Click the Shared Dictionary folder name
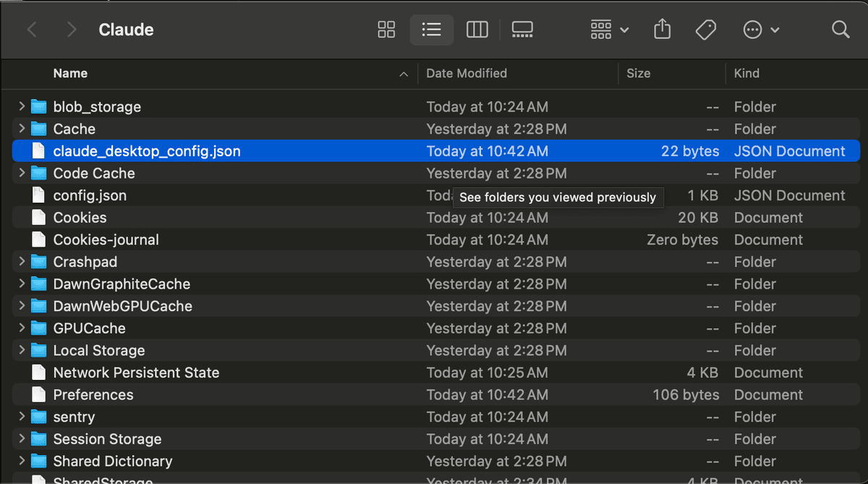 113,461
